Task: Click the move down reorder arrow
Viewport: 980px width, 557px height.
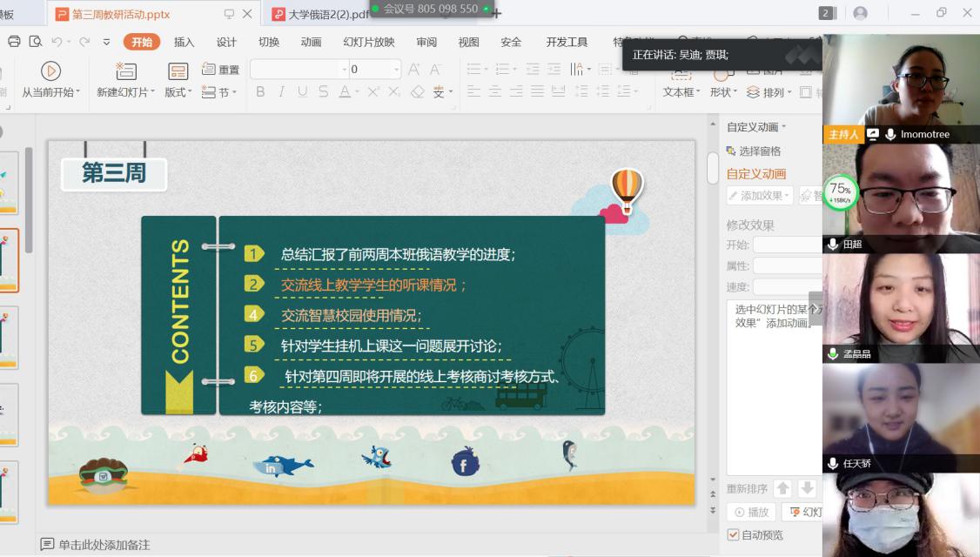Action: coord(807,489)
